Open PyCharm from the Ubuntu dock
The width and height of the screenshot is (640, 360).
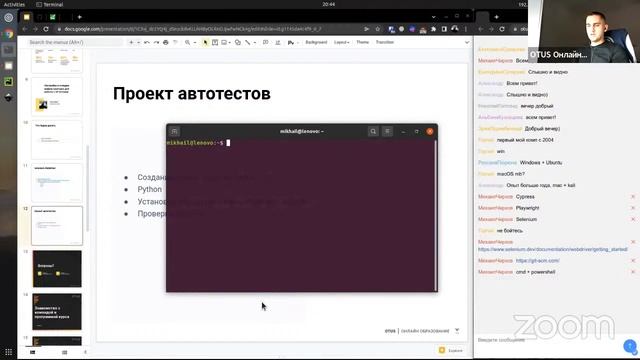[9, 82]
